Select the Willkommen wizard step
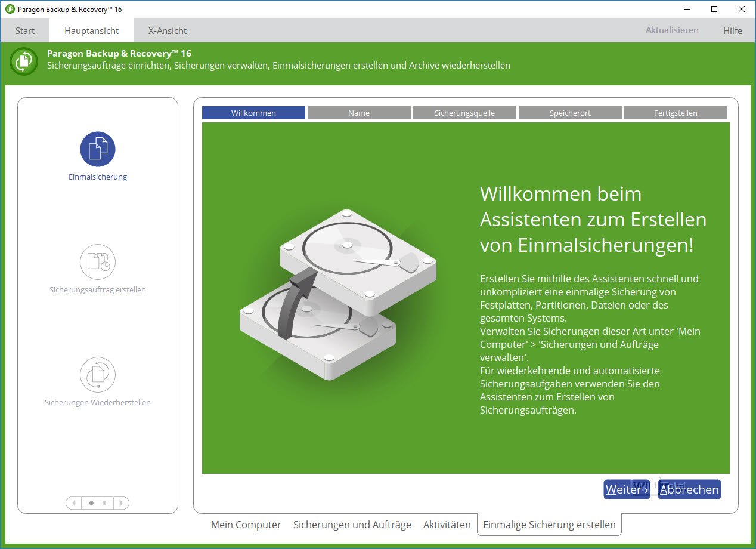The height and width of the screenshot is (549, 756). pyautogui.click(x=253, y=113)
